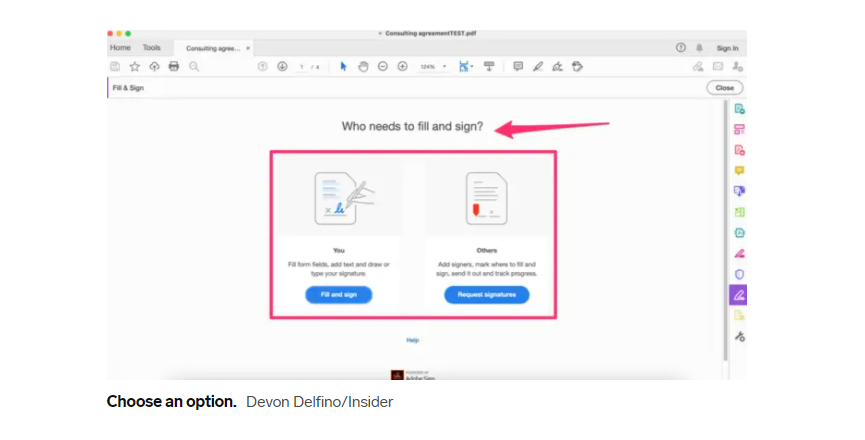This screenshot has width=865, height=440.
Task: Open the Protect shield sidebar icon
Action: pyautogui.click(x=739, y=274)
